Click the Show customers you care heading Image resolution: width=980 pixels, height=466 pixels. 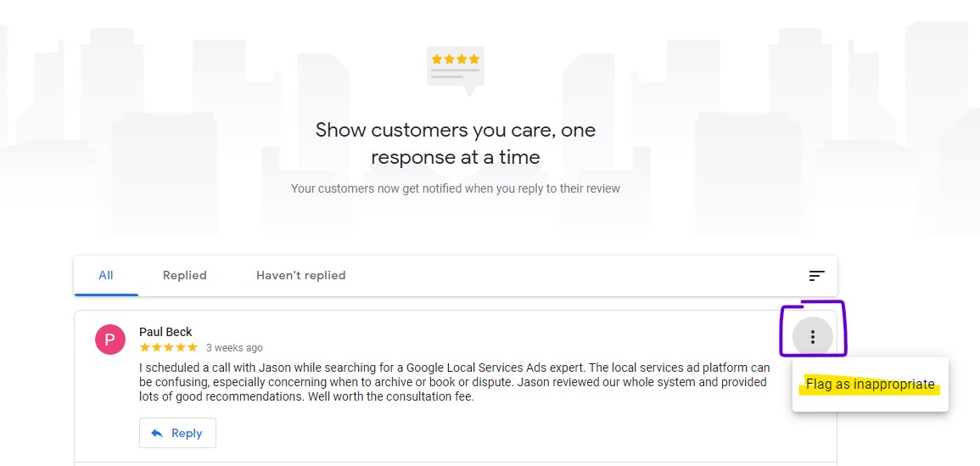coord(455,143)
